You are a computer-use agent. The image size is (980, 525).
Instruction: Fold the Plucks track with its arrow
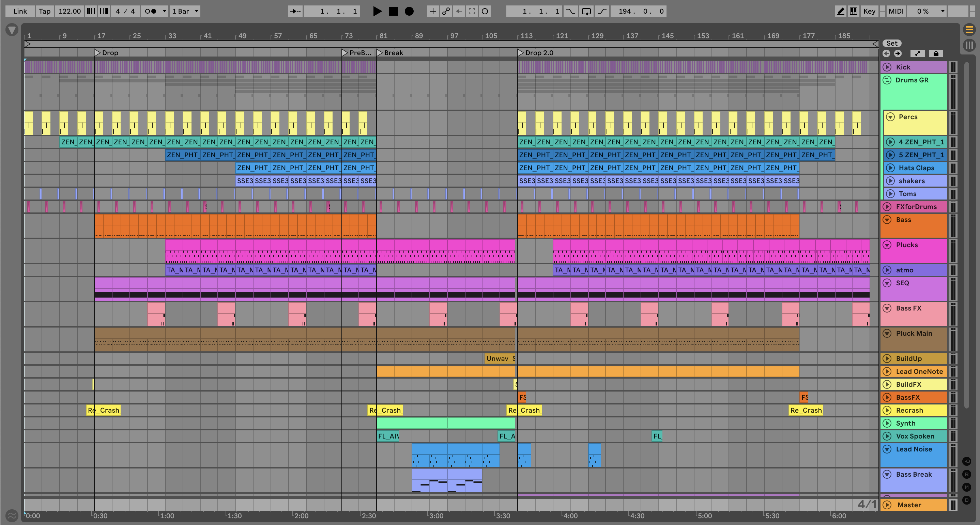point(887,245)
